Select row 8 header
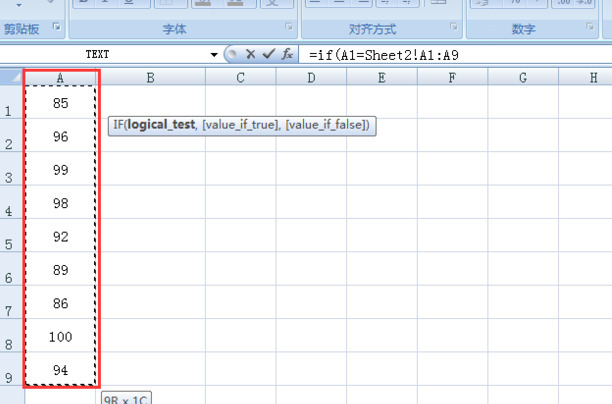This screenshot has height=404, width=612. 12,336
